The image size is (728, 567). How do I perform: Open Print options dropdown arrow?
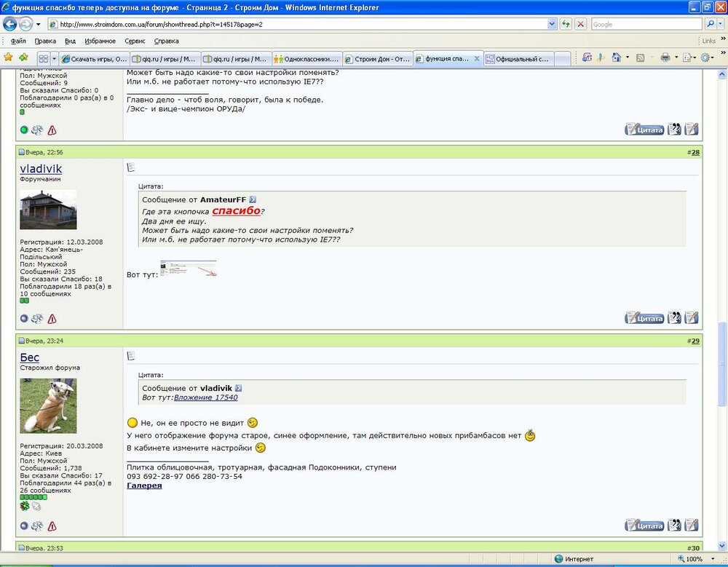(676, 58)
